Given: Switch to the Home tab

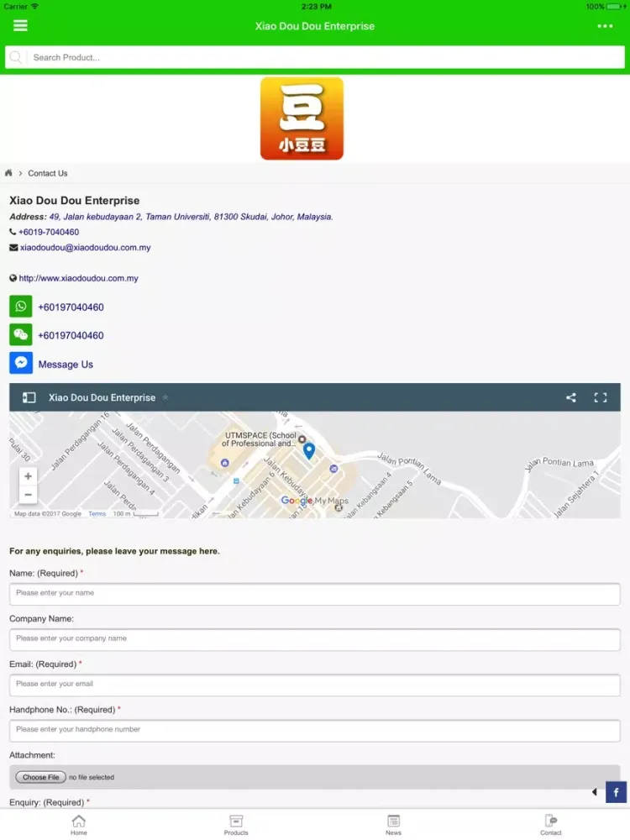Looking at the screenshot, I should (79, 825).
